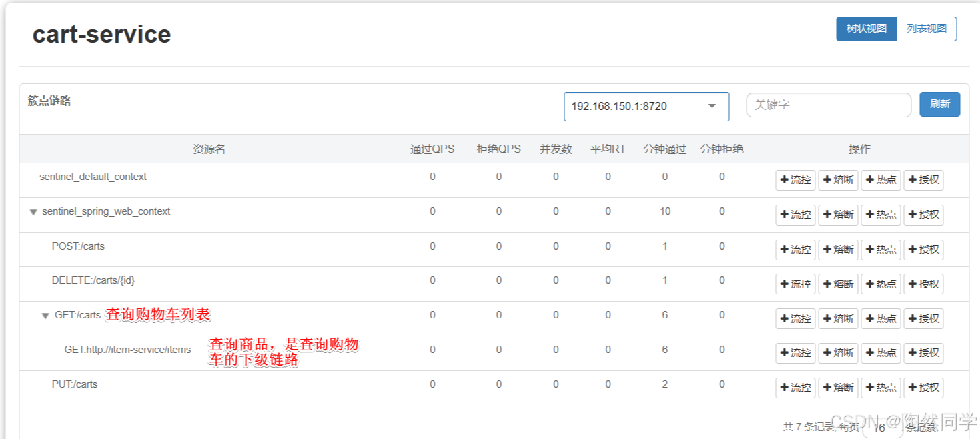Add 授权 rule for sentinel_spring_web_context
The height and width of the screenshot is (439, 980).
point(923,215)
